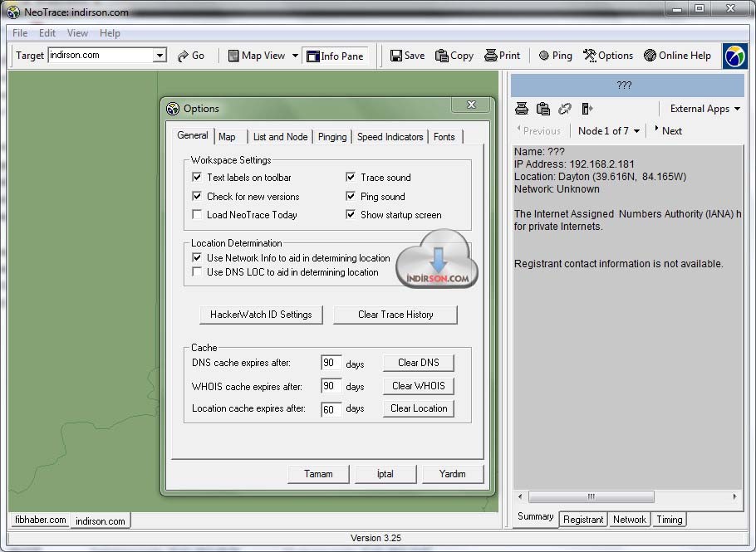Switch to the Network tab
This screenshot has height=552, width=756.
click(629, 520)
